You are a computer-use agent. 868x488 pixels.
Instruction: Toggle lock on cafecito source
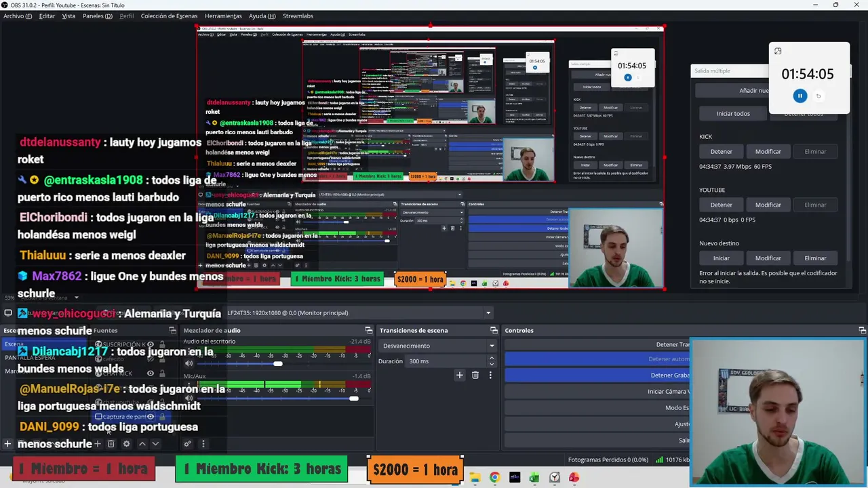[162, 359]
